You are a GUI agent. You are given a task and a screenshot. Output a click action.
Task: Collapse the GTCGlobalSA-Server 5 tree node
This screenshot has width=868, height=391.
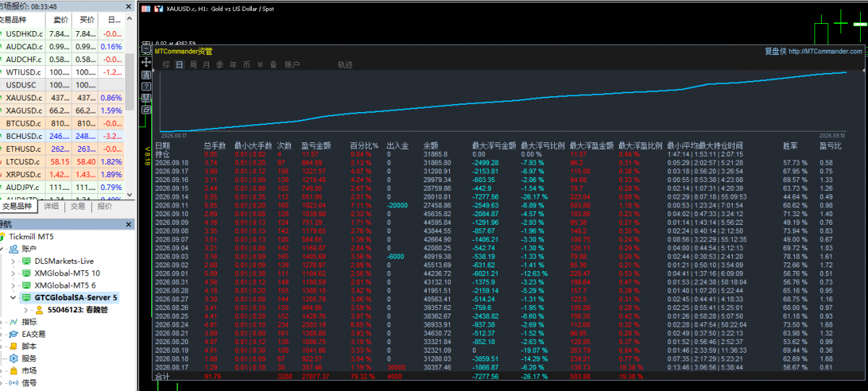pyautogui.click(x=13, y=297)
